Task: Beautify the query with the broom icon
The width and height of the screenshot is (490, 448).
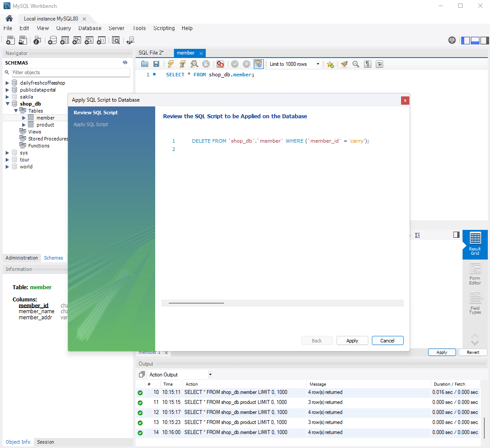Action: click(x=344, y=64)
